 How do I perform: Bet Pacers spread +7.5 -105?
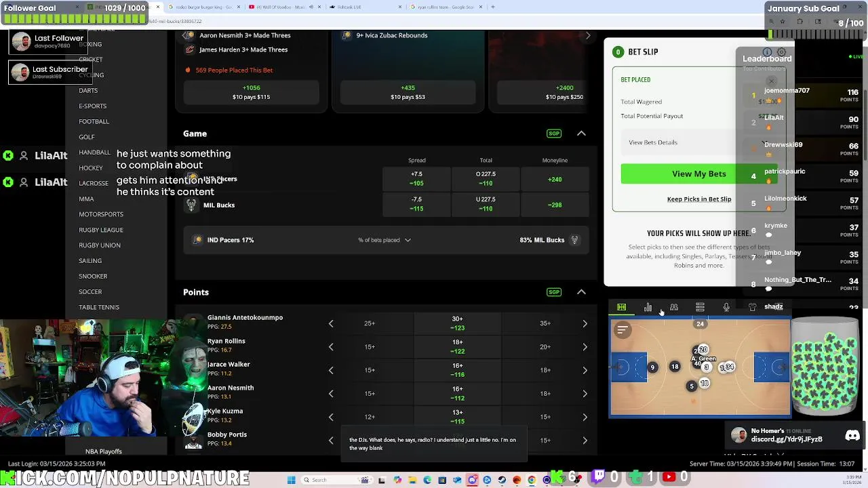point(417,179)
